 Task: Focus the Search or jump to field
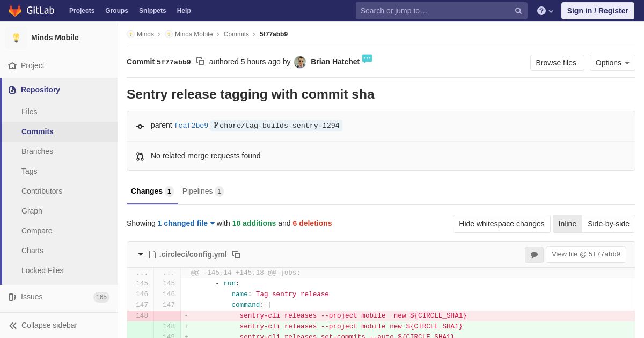pos(442,11)
